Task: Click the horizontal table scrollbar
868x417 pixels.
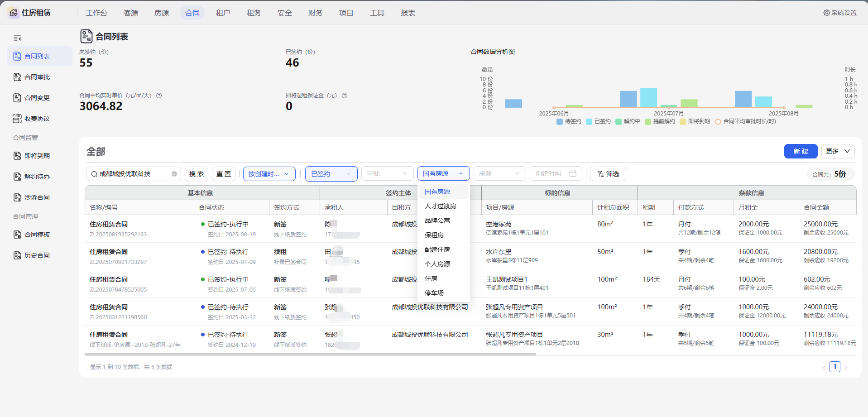Action: tap(310, 355)
